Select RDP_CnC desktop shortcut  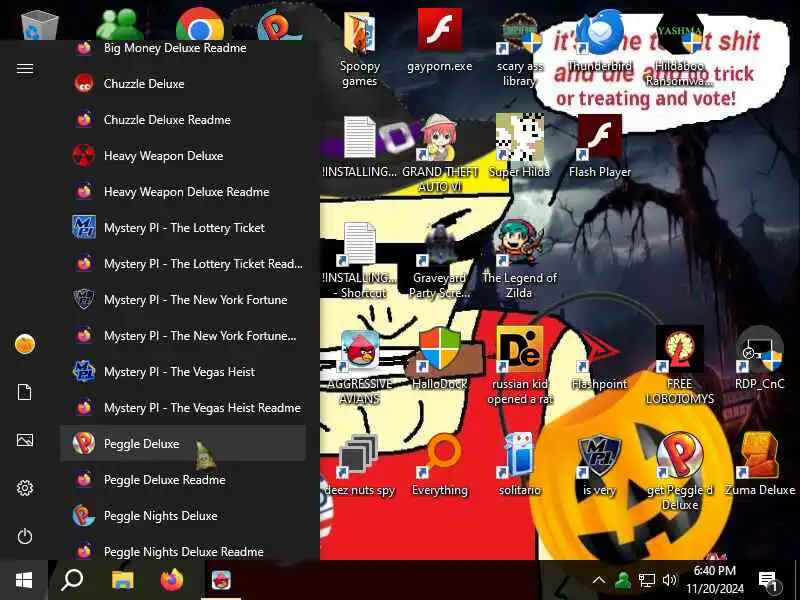point(759,360)
